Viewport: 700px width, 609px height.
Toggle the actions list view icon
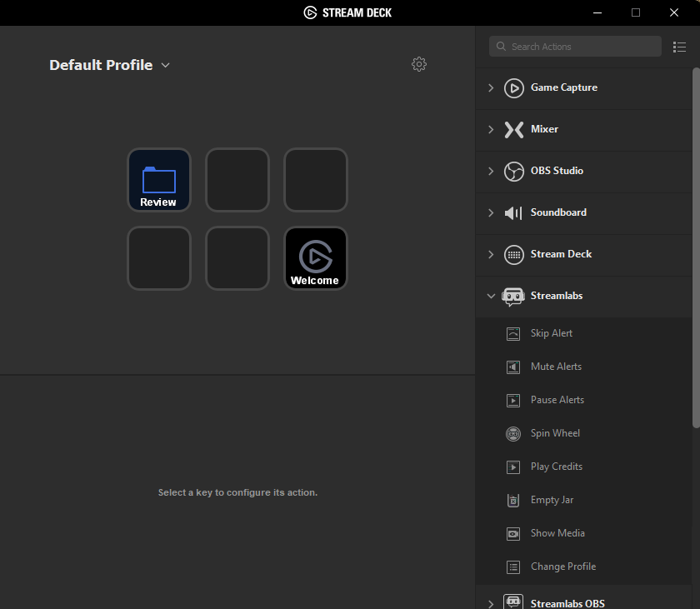tap(679, 47)
